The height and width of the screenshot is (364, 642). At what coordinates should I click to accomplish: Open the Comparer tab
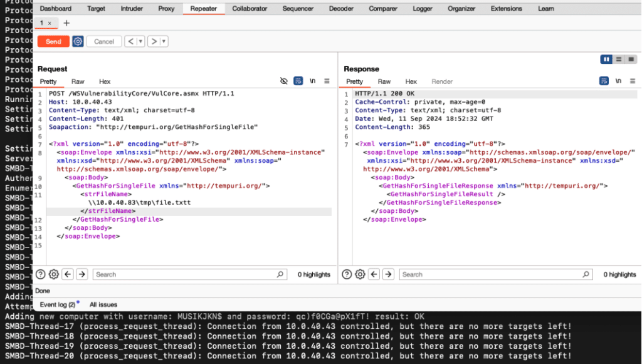383,9
